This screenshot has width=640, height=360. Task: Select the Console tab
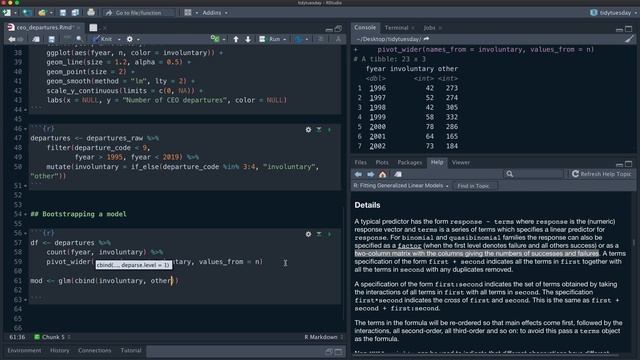pyautogui.click(x=365, y=27)
